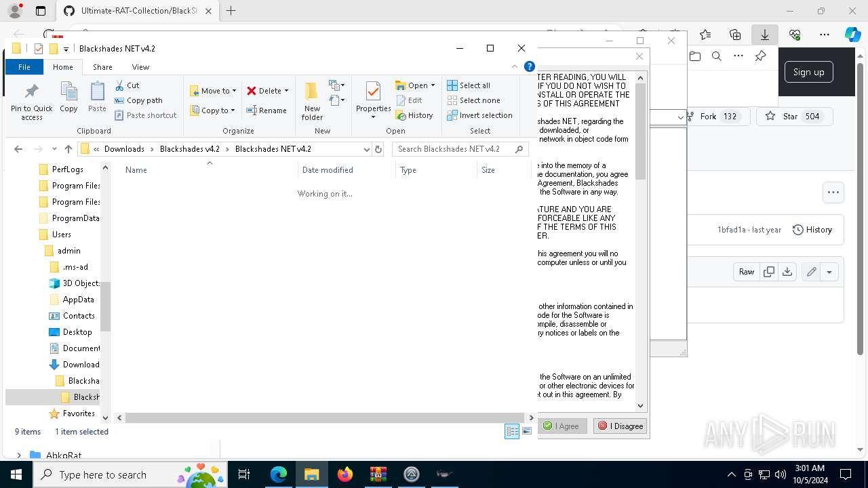Screen dimensions: 868x488
Task: Switch to the Share ribbon tab
Action: [x=102, y=67]
